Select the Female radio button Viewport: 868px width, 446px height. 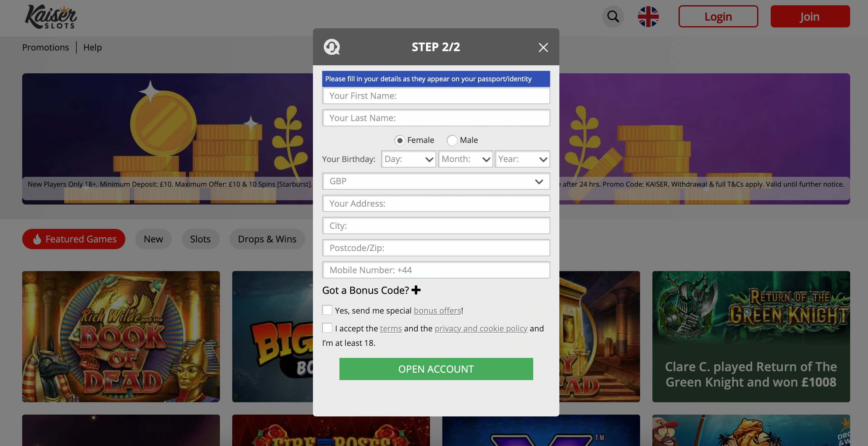coord(400,140)
